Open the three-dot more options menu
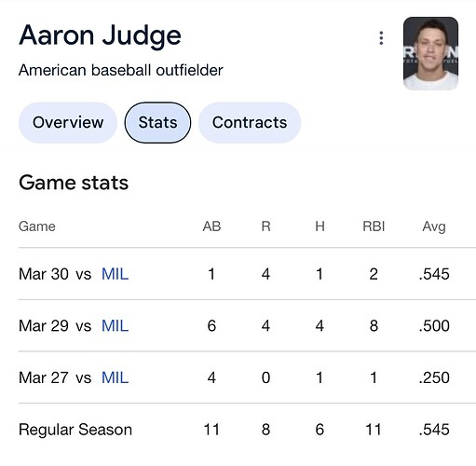Screen dimensions: 476x466 [x=381, y=38]
